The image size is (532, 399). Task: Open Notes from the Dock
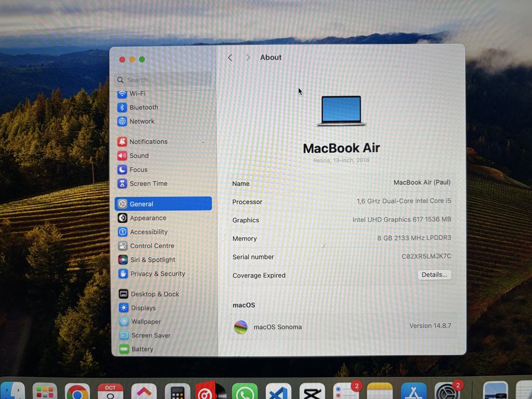tap(380, 391)
